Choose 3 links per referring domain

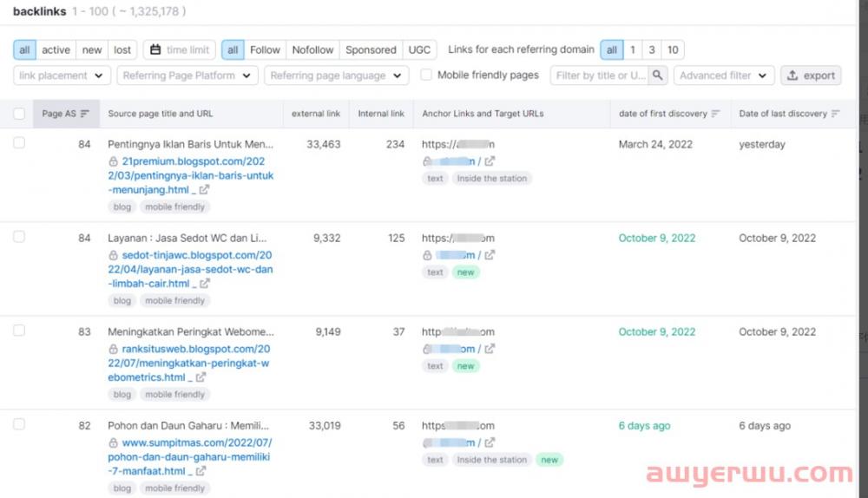coord(652,49)
